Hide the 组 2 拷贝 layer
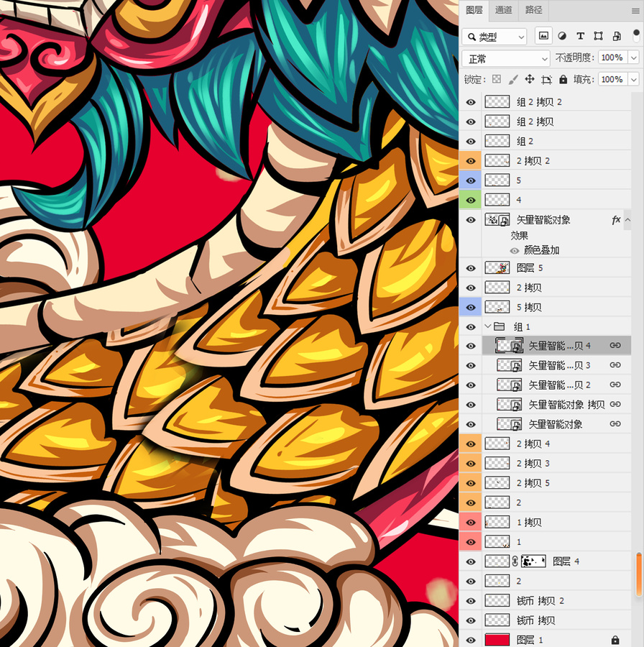This screenshot has width=644, height=647. click(x=471, y=121)
